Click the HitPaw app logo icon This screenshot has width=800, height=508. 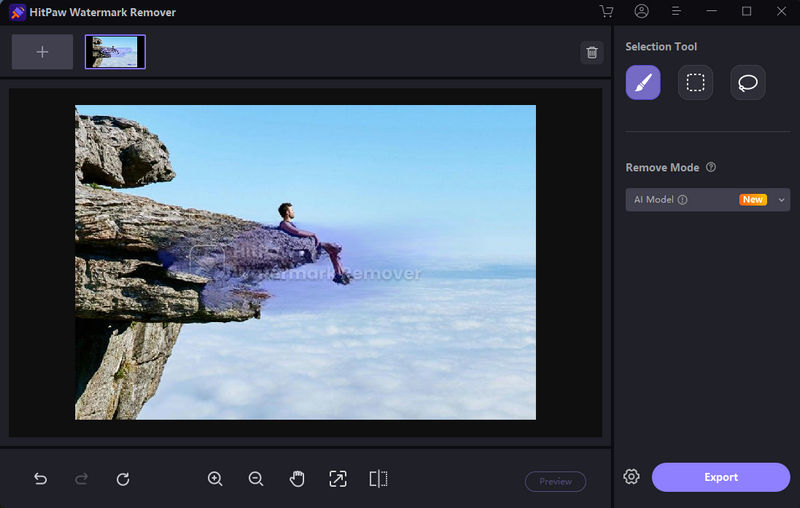(x=17, y=12)
